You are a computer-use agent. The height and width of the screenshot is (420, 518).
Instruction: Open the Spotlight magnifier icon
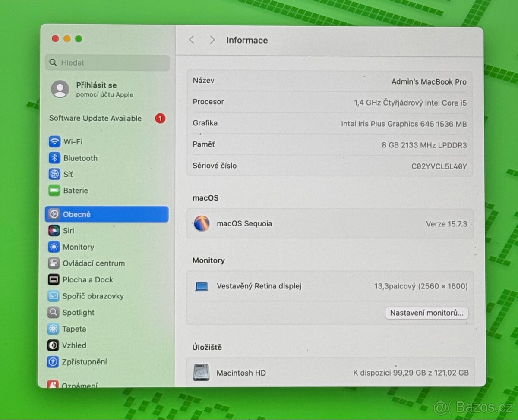pos(54,313)
